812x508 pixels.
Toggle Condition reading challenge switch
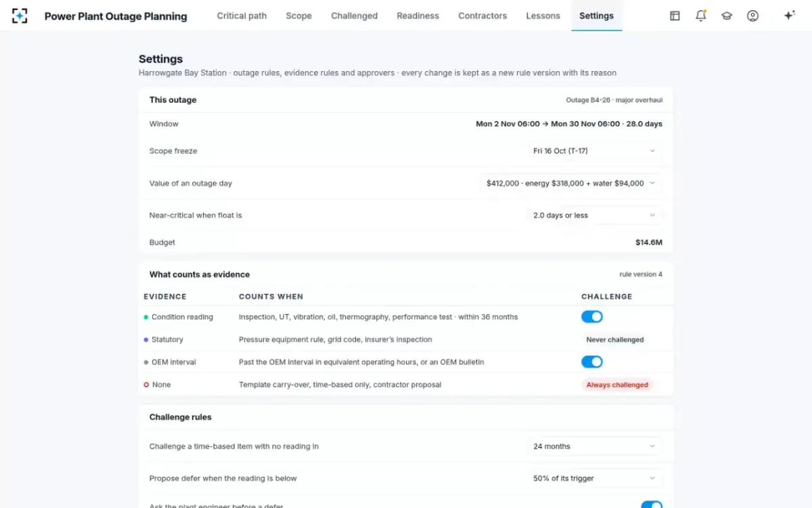pos(592,317)
